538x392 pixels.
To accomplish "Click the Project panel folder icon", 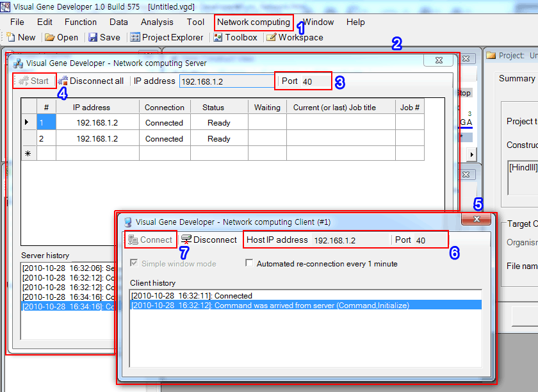I will (491, 56).
